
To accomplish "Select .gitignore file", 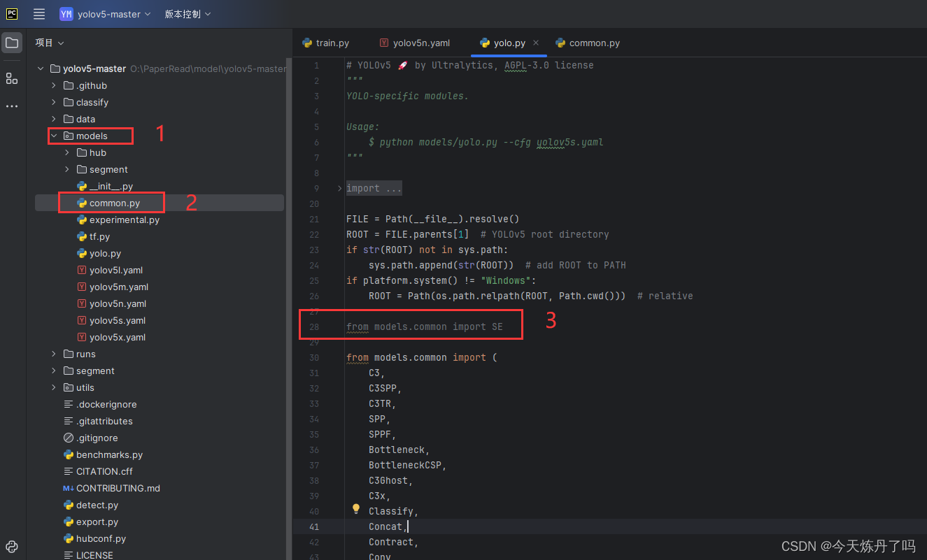I will coord(90,438).
